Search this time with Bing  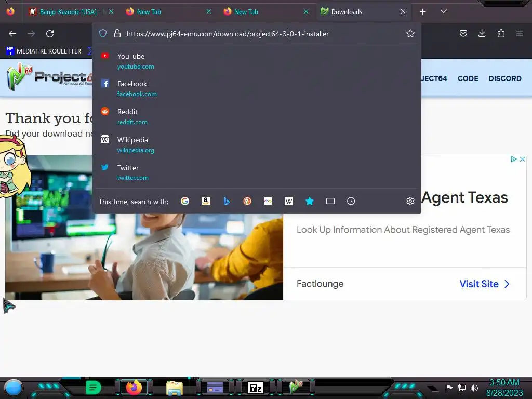pyautogui.click(x=227, y=201)
